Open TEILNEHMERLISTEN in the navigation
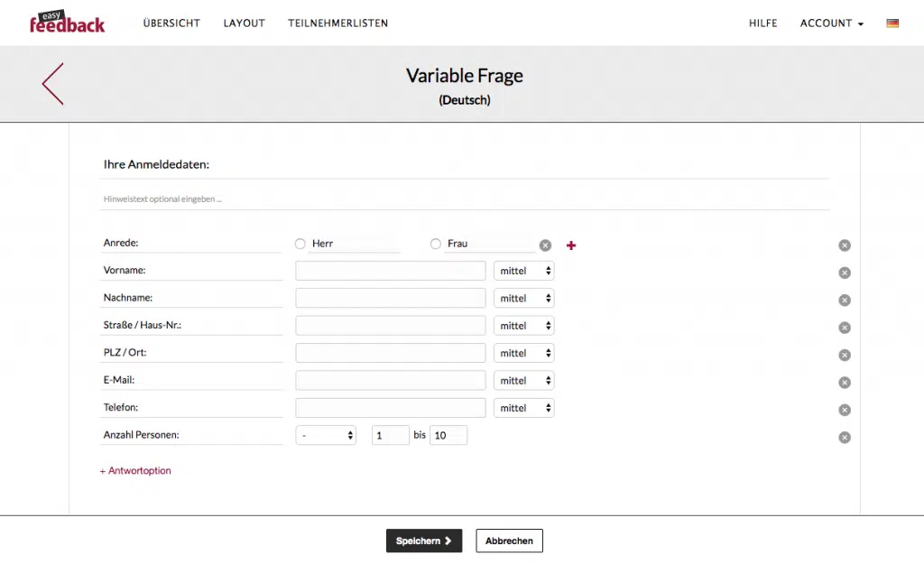Image resolution: width=924 pixels, height=564 pixels. point(337,23)
